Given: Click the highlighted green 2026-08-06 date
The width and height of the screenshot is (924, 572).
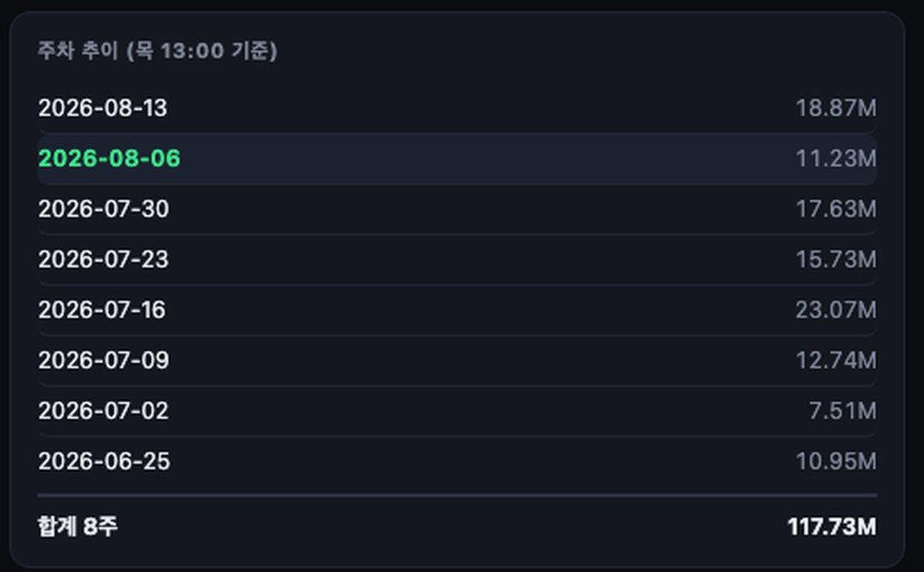Looking at the screenshot, I should tap(109, 159).
